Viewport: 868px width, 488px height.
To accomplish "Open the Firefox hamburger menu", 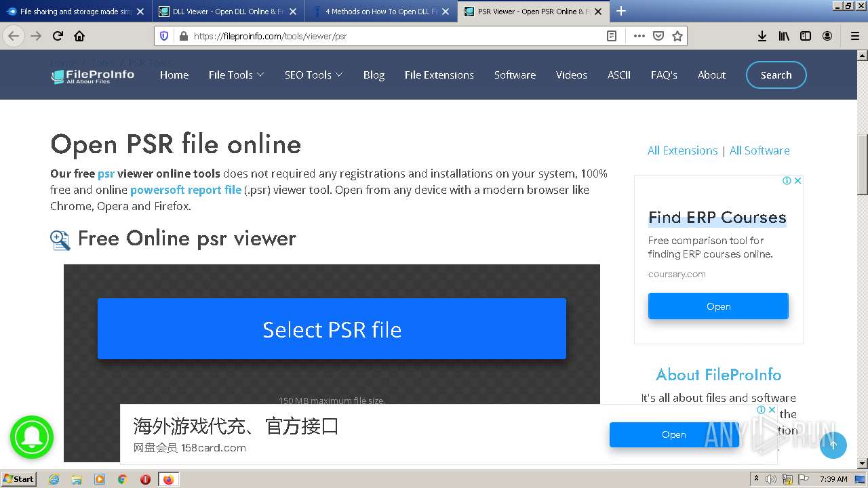I will tap(855, 36).
